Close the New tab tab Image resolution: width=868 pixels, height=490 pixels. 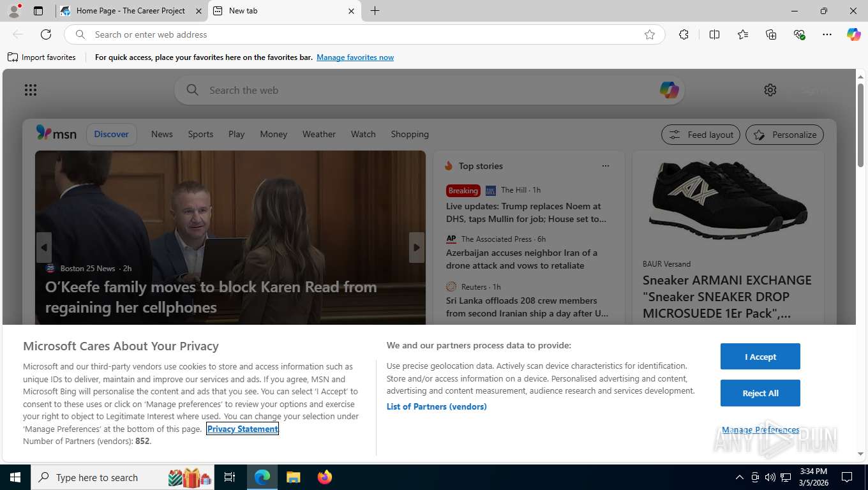[x=351, y=11]
